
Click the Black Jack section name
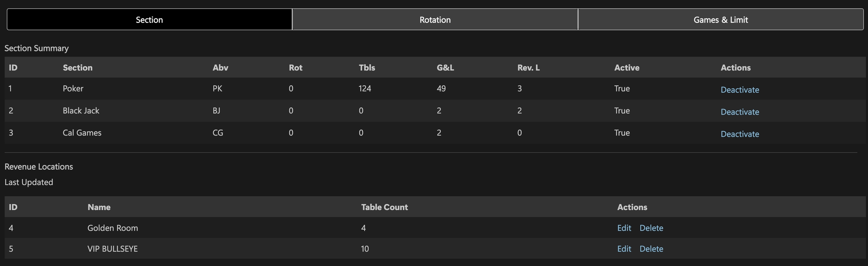(81, 111)
